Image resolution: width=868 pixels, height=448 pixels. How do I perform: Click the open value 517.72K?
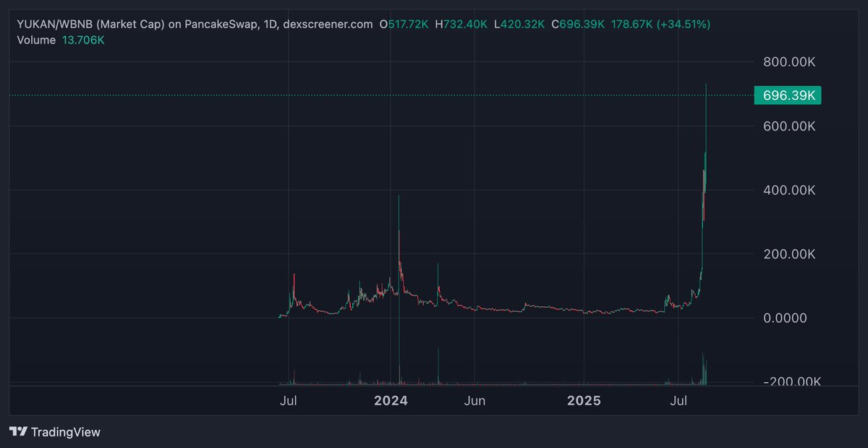pyautogui.click(x=408, y=24)
